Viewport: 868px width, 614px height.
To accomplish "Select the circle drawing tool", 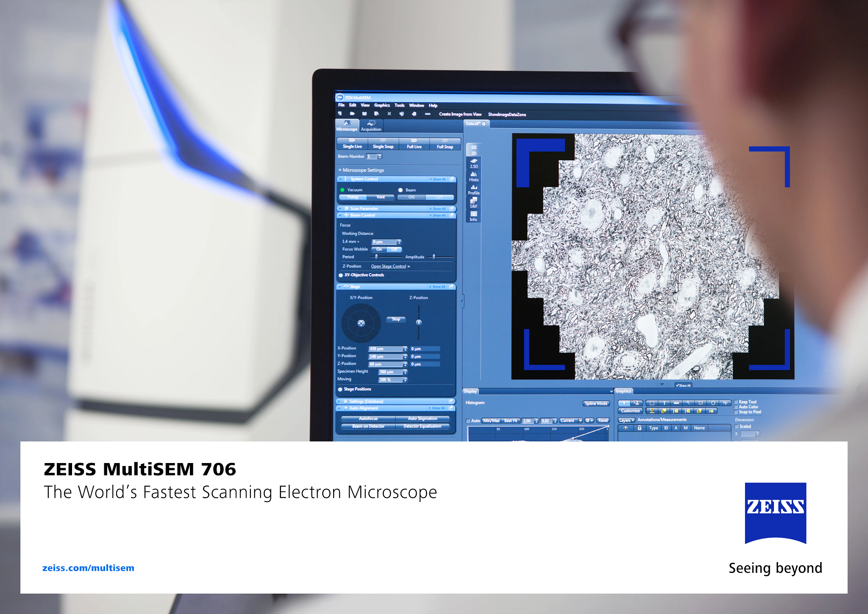I will click(x=713, y=403).
